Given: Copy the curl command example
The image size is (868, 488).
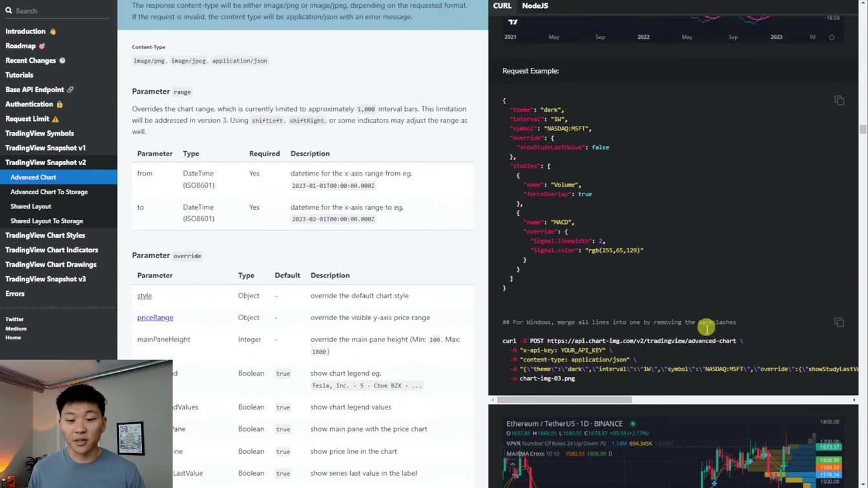Looking at the screenshot, I should click(x=839, y=322).
